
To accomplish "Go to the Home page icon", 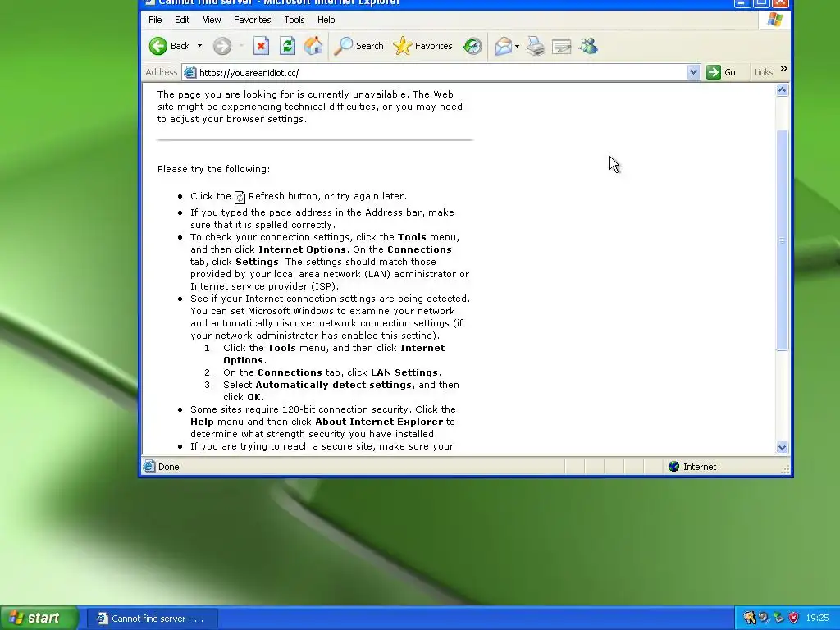I will click(313, 46).
